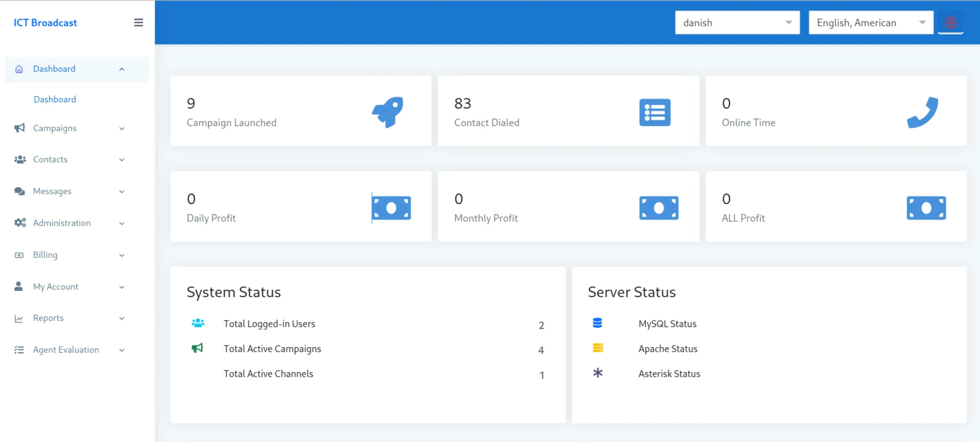Click the money icon on Monthly Profit card
Screen dimensions: 980x442
[659, 208]
